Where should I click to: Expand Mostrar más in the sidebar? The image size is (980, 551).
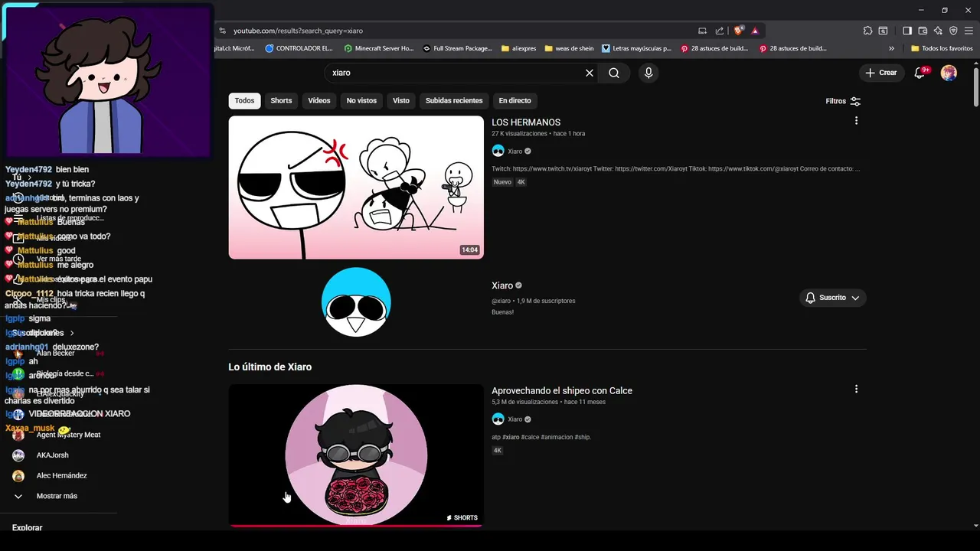tap(57, 496)
